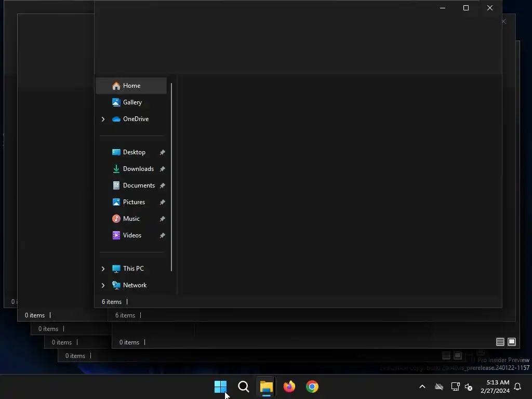The image size is (532, 399).
Task: Click navigation pane vertical scrollbar
Action: (x=171, y=177)
